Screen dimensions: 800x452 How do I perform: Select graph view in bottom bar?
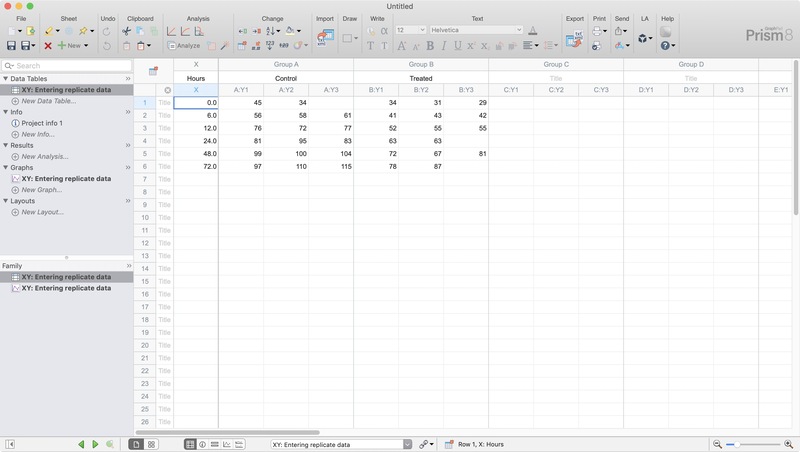pos(227,444)
